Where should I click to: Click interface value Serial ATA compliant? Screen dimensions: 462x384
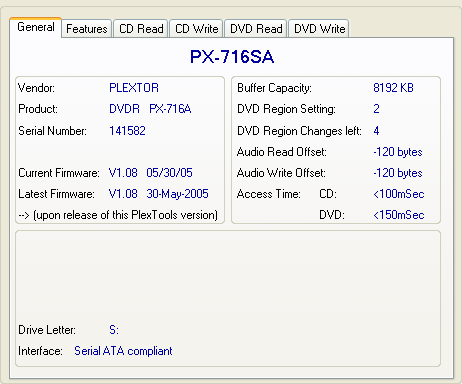click(123, 351)
